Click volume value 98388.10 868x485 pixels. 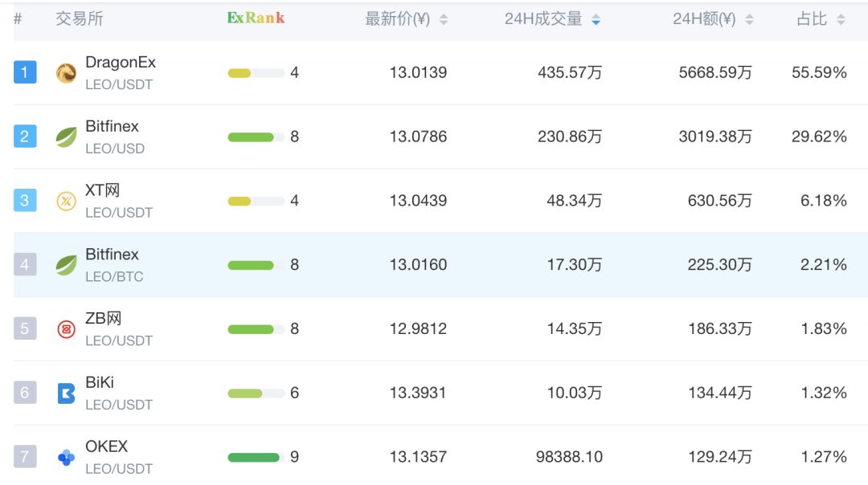569,457
